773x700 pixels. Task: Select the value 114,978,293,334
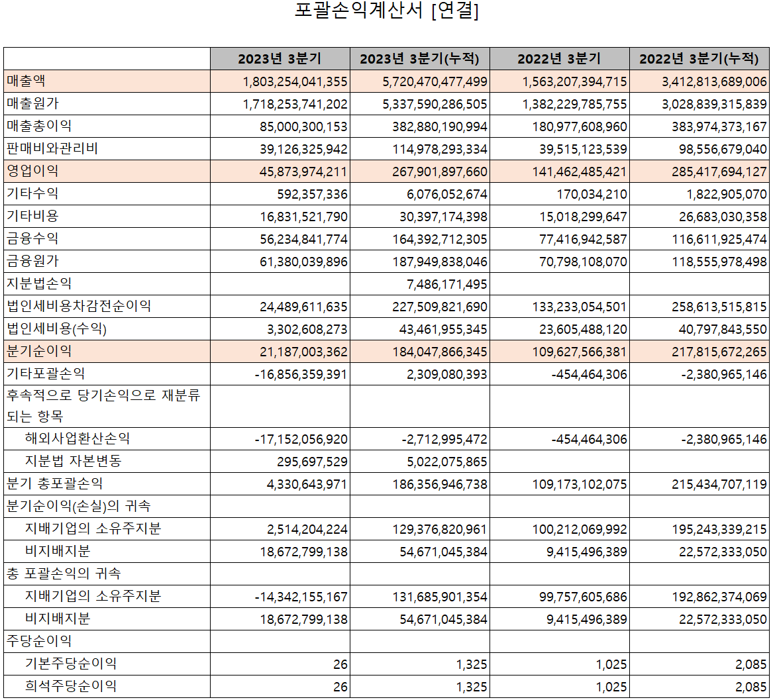pyautogui.click(x=440, y=149)
